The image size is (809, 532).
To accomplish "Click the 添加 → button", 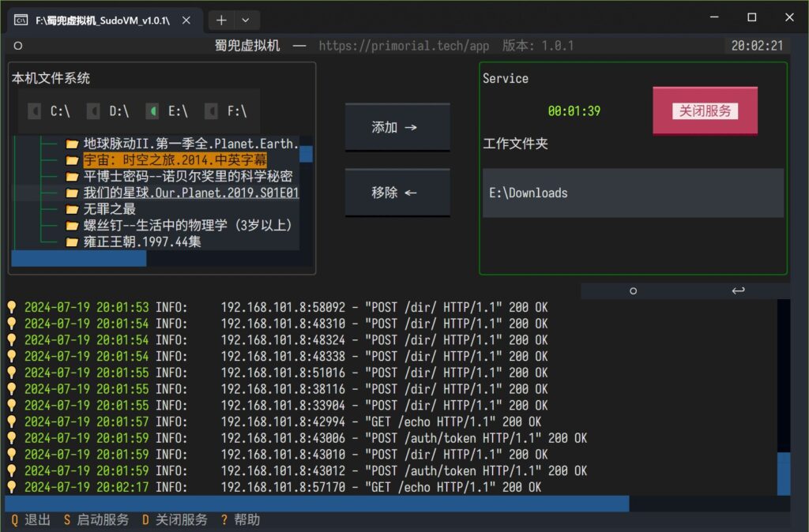I will pos(397,127).
